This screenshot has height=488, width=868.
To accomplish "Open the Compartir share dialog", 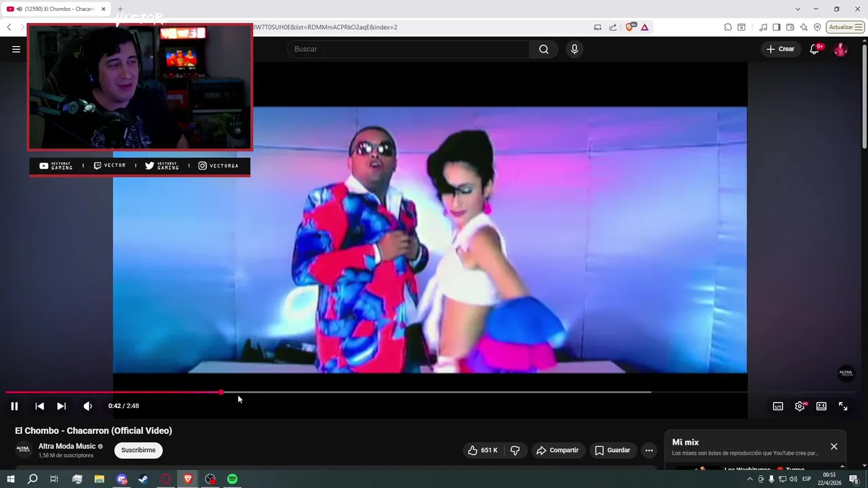I will click(557, 450).
